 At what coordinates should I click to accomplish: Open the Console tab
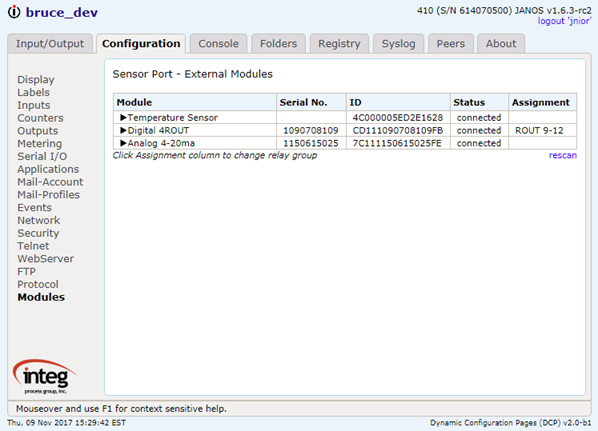(x=219, y=44)
